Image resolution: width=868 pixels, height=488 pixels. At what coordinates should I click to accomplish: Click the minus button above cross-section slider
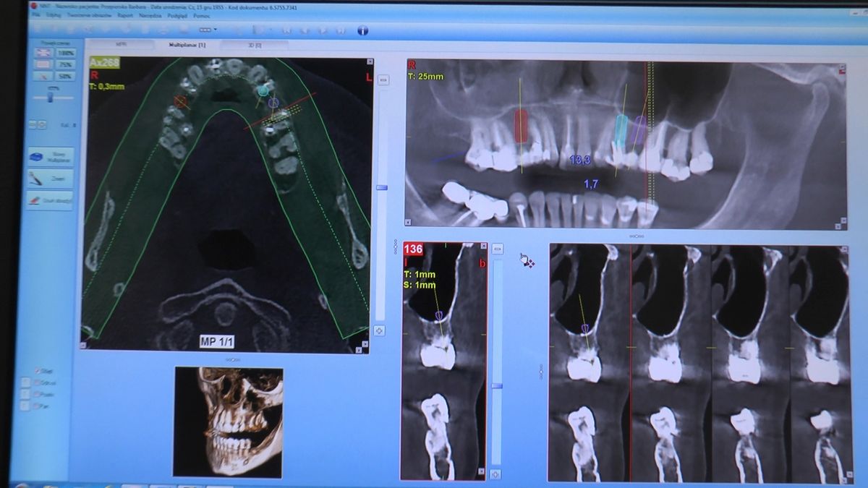coord(497,249)
